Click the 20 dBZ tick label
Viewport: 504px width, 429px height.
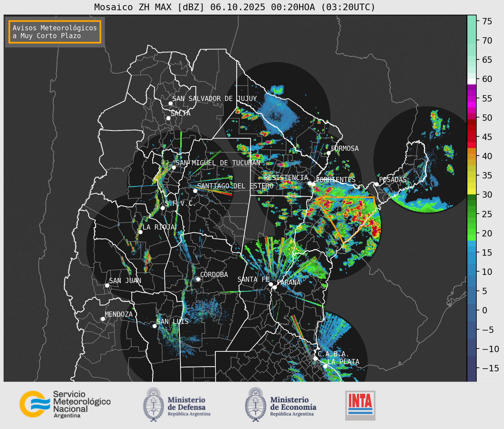(487, 233)
